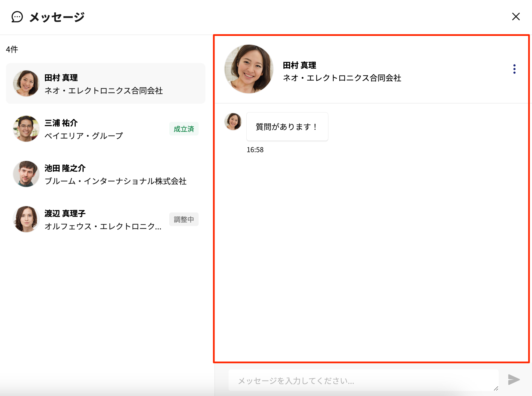Click 池田 隆之介's profile photo
Image resolution: width=532 pixels, height=396 pixels.
(26, 174)
